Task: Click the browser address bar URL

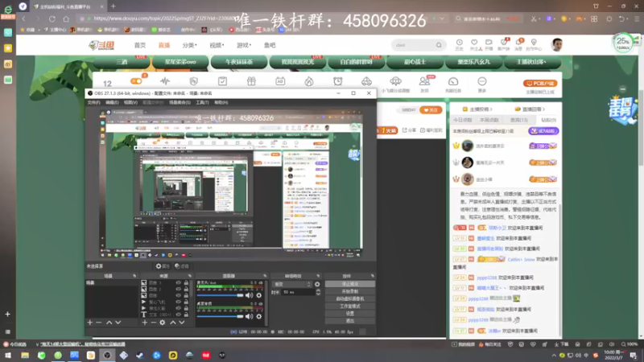Action: tap(164, 19)
